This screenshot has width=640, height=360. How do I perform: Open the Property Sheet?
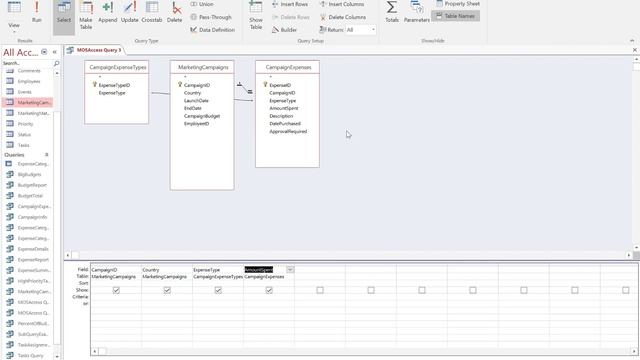click(458, 4)
